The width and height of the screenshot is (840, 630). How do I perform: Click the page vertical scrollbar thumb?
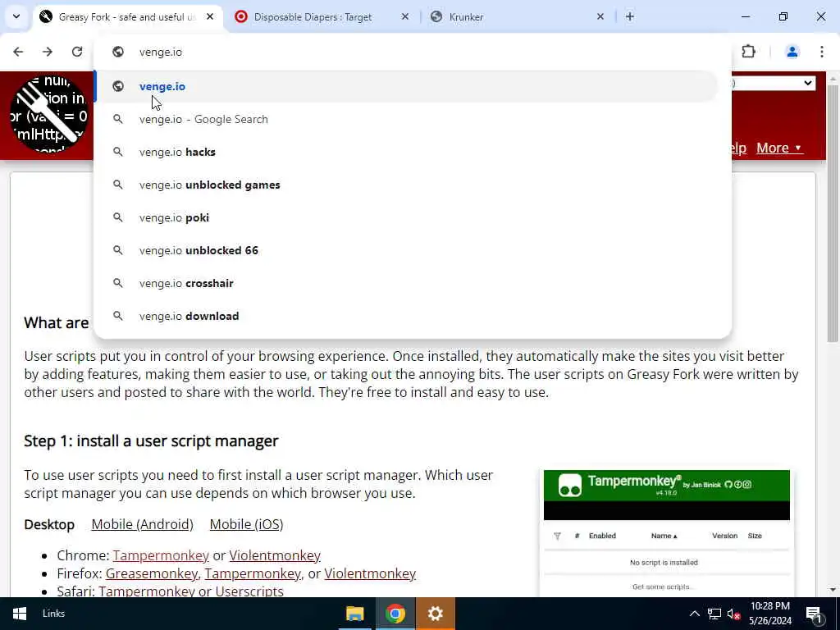(832, 213)
